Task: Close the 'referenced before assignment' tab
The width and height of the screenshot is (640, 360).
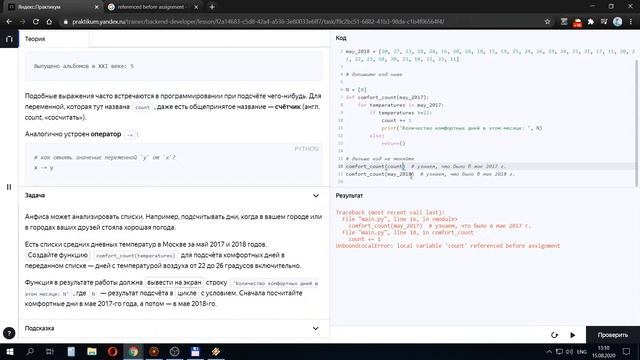Action: pos(196,7)
